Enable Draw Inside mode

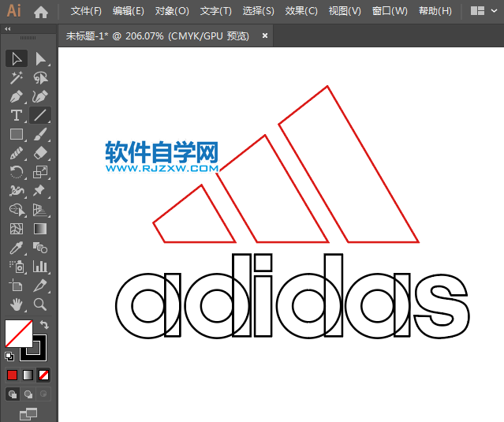pyautogui.click(x=43, y=394)
